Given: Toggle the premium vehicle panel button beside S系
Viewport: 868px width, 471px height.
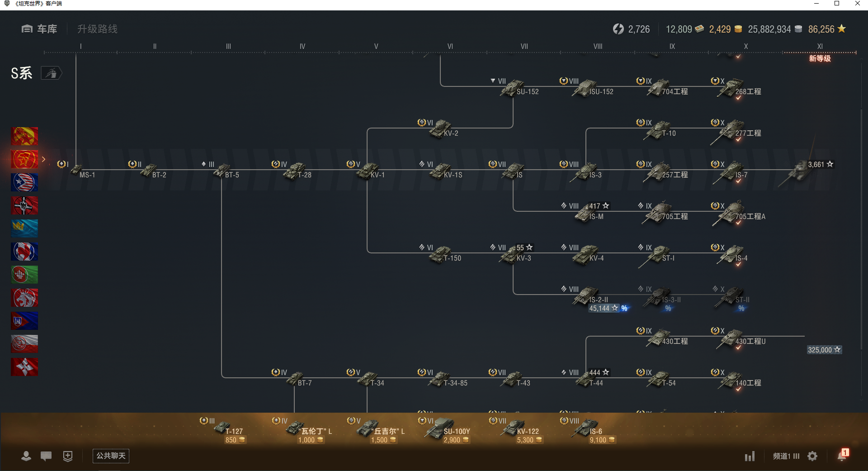Looking at the screenshot, I should coord(51,73).
